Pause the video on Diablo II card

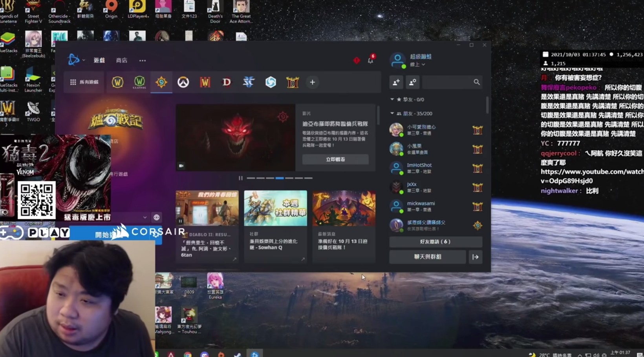point(181,221)
